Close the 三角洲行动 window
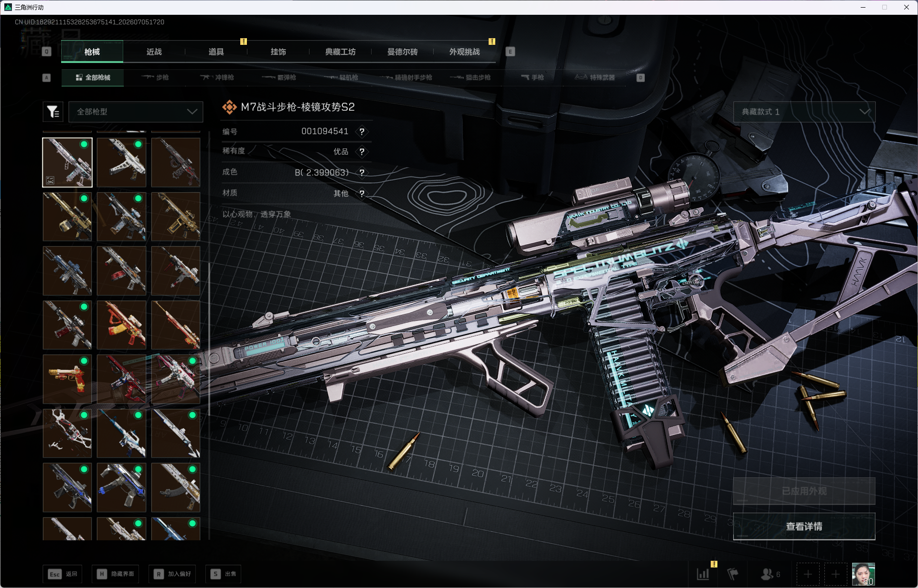 point(907,7)
